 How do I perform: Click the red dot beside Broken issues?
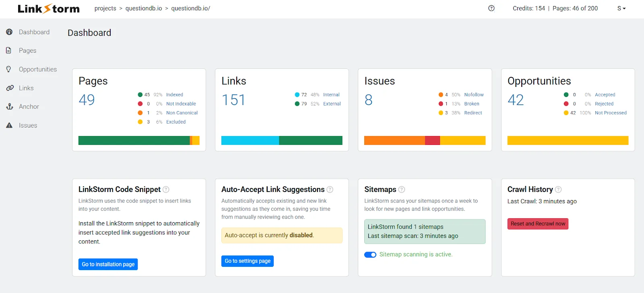(x=441, y=104)
